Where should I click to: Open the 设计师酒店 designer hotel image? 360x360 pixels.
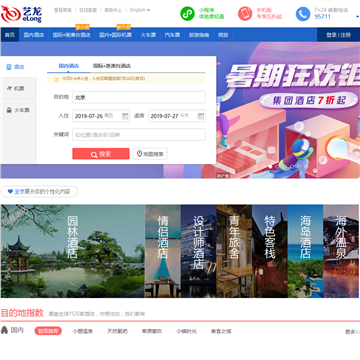(x=199, y=251)
